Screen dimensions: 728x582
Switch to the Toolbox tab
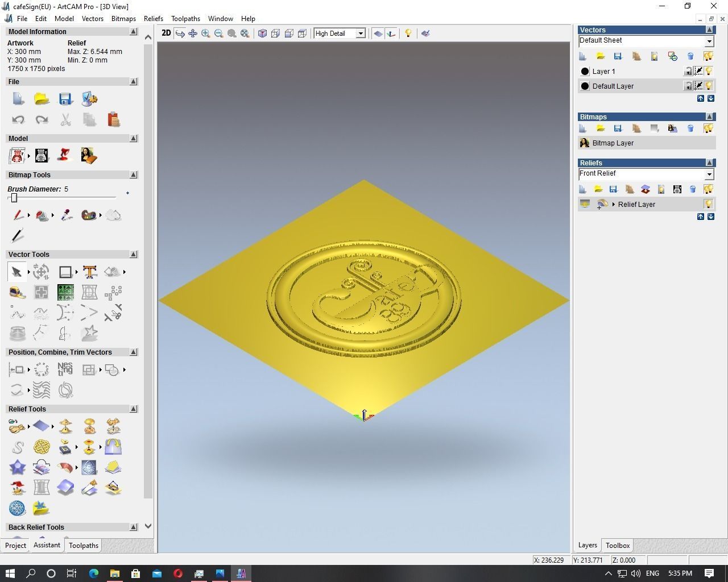pyautogui.click(x=617, y=546)
